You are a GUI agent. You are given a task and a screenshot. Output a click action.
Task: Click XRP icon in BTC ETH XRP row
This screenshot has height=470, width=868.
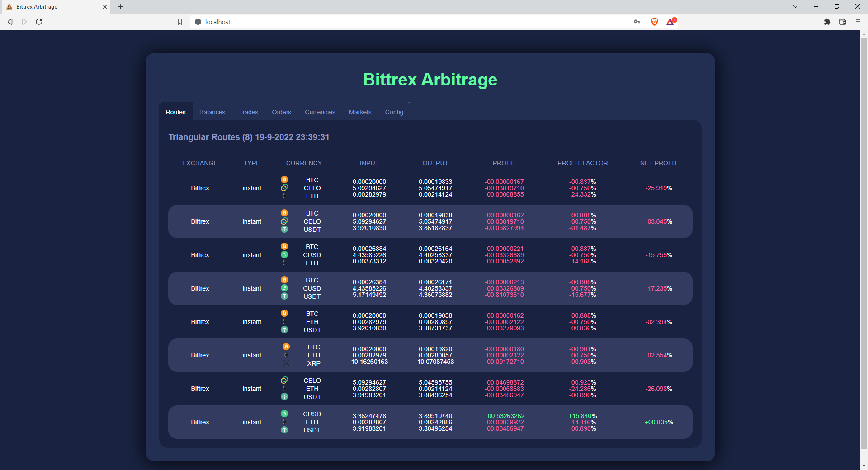click(x=286, y=363)
